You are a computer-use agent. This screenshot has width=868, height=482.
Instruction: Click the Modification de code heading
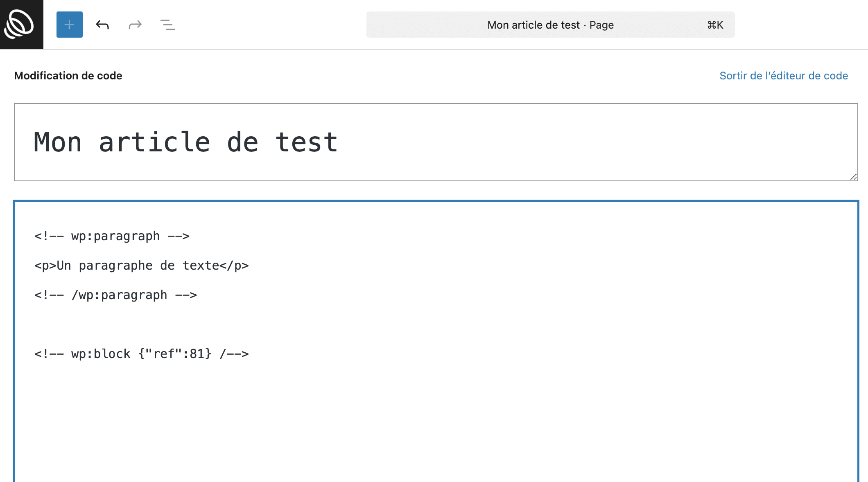click(68, 76)
